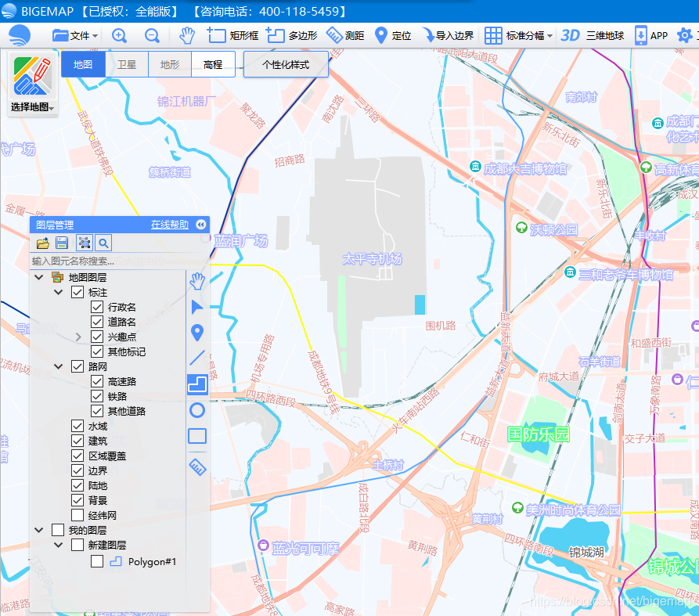Uncheck the 铁路 checkbox
The image size is (699, 616).
97,396
